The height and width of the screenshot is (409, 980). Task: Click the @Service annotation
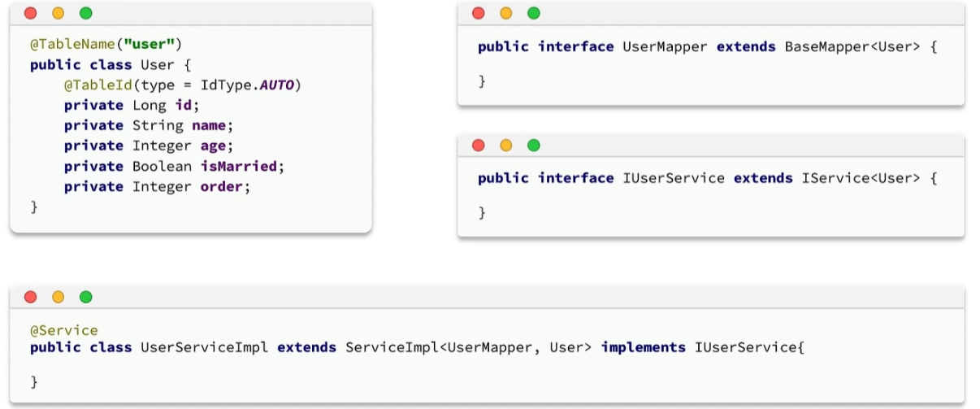[64, 330]
